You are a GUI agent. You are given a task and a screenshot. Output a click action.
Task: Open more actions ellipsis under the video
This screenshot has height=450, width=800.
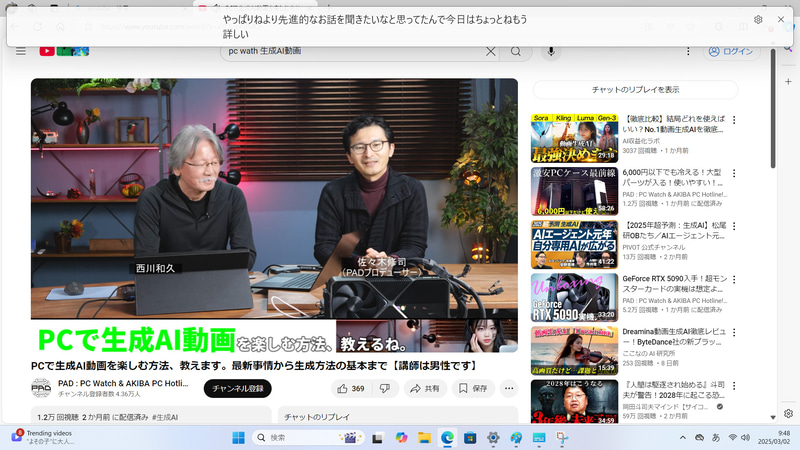(509, 388)
